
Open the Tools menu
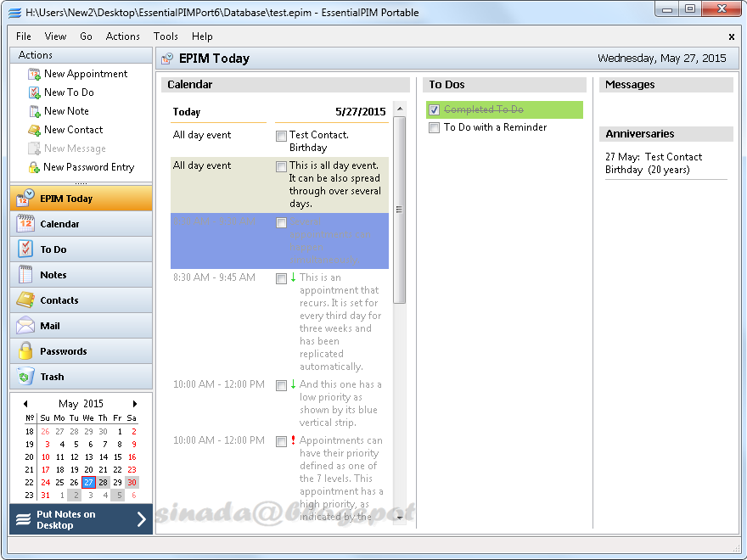tap(166, 36)
